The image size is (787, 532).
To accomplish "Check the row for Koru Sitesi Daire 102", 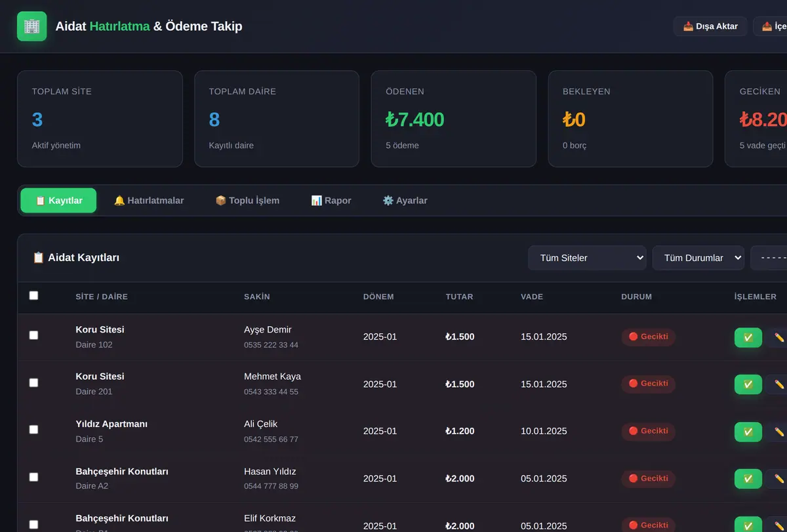I will [34, 335].
